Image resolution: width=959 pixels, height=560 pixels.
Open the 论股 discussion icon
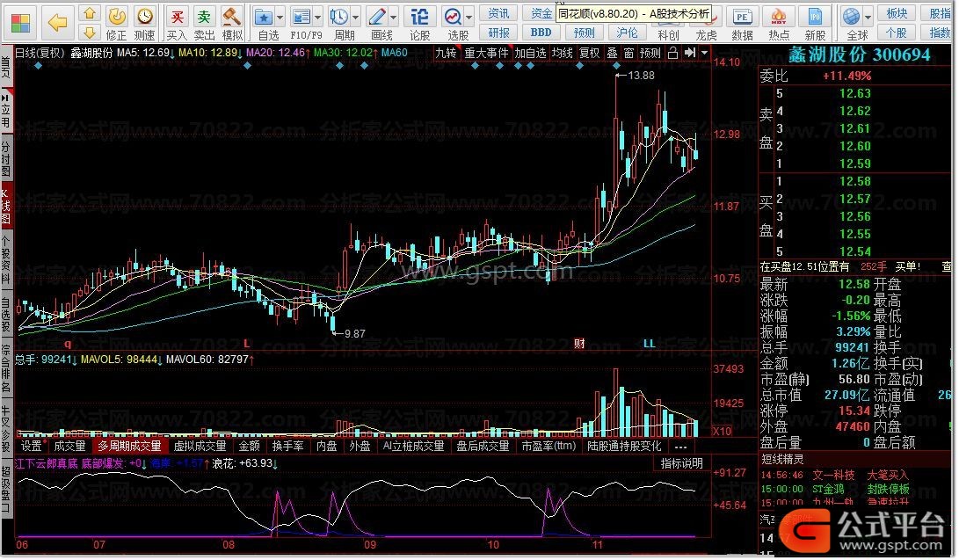pyautogui.click(x=419, y=17)
